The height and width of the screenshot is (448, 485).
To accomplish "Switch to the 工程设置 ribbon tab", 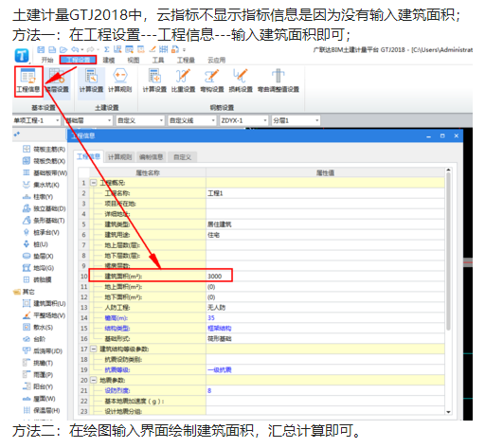I will [78, 60].
